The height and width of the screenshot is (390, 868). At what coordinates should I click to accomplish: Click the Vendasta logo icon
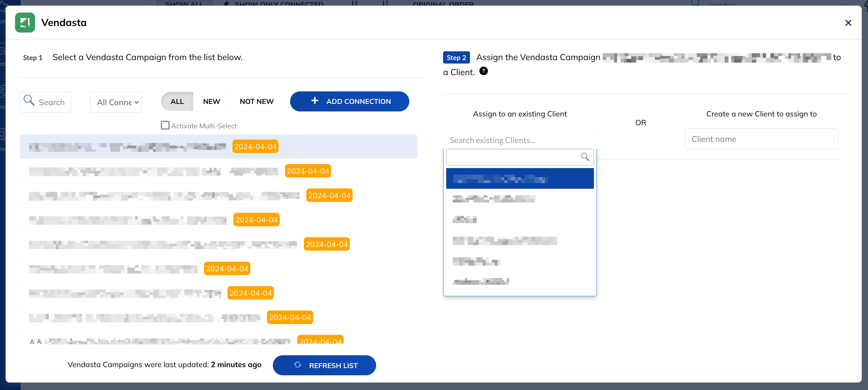[25, 23]
